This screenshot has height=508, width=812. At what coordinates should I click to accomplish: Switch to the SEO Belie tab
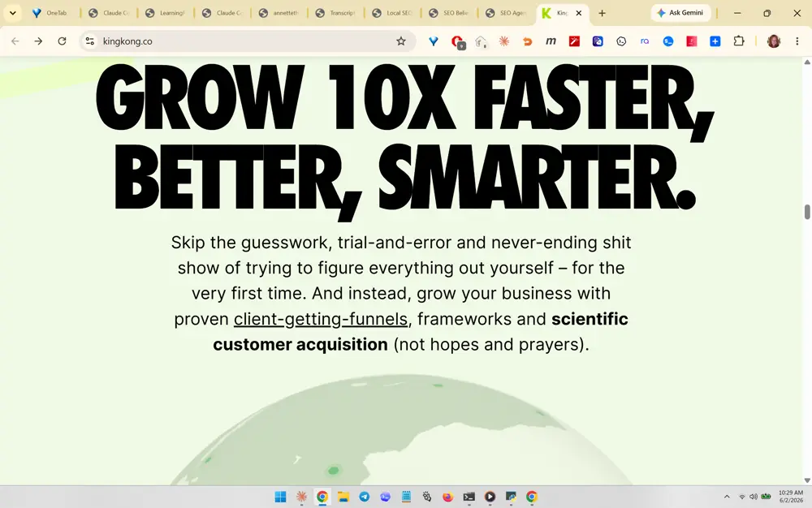(x=450, y=13)
